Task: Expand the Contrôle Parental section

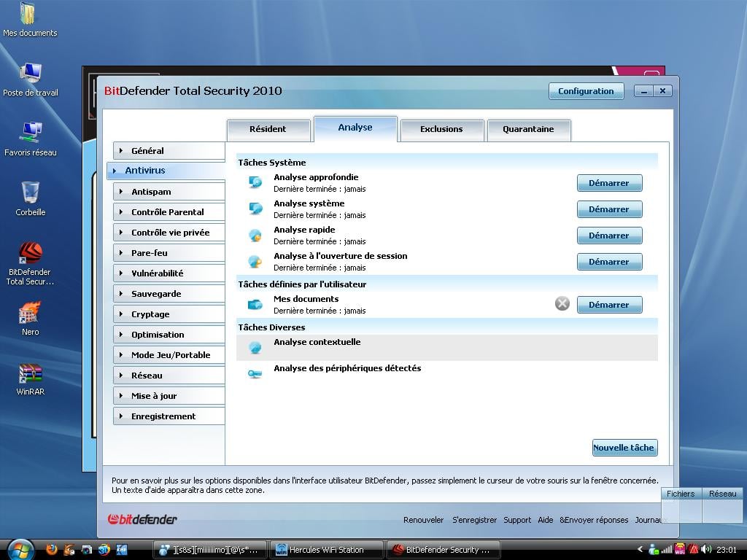Action: (169, 212)
